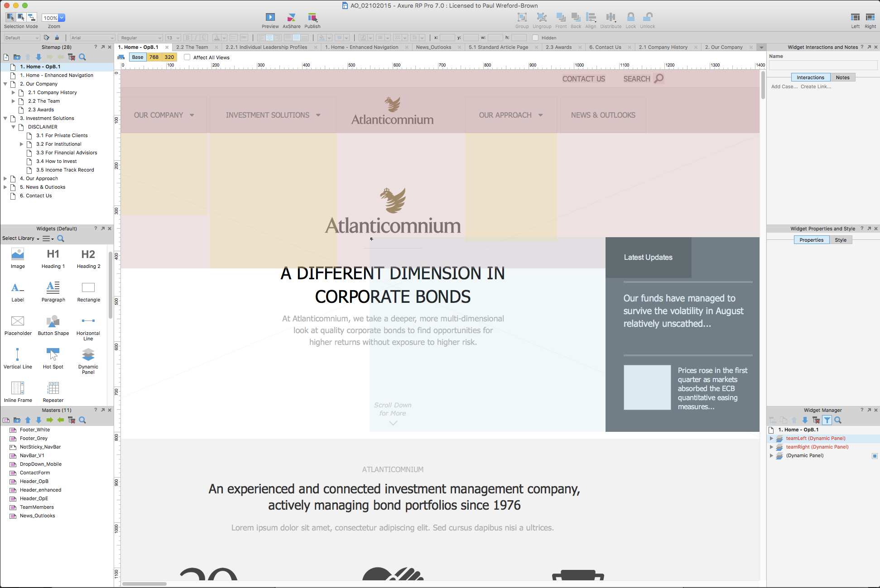Image resolution: width=880 pixels, height=588 pixels.
Task: Click the widget Name input field
Action: [x=822, y=65]
